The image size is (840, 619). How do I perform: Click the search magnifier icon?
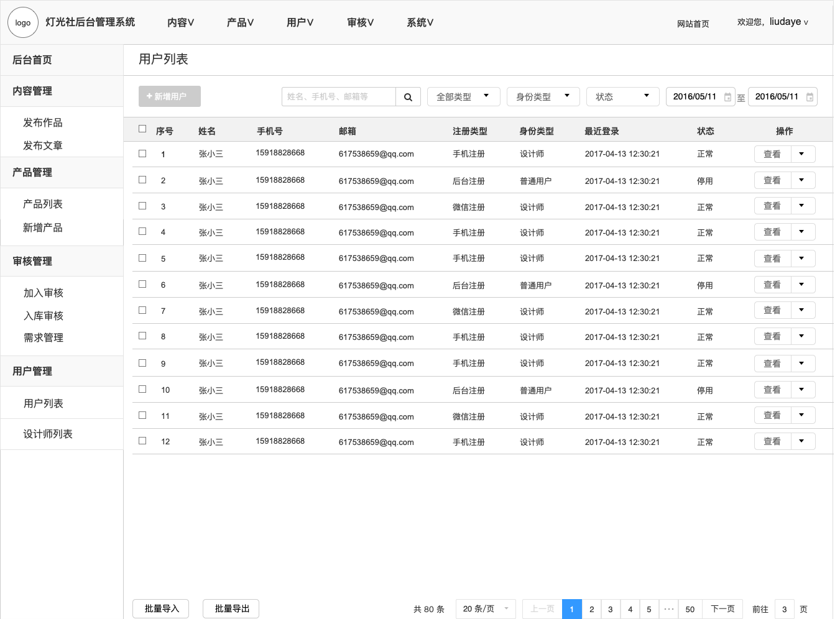tap(408, 97)
